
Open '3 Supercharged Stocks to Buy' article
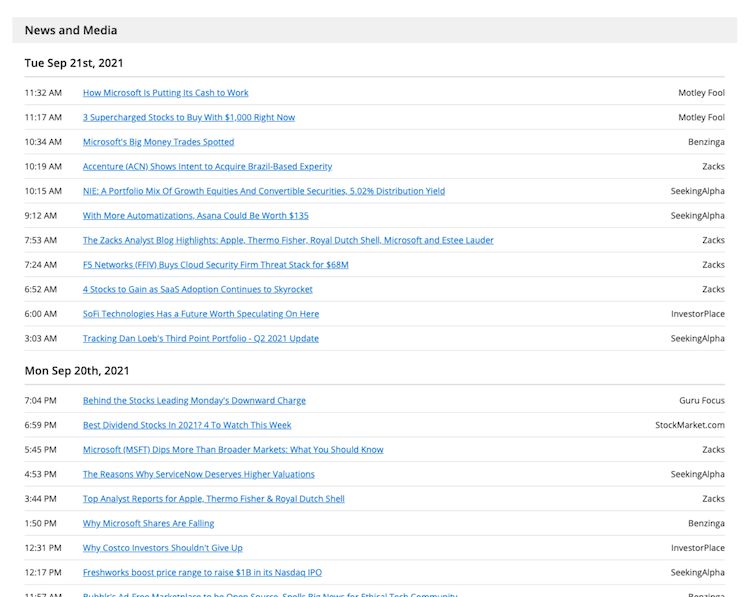coord(188,118)
